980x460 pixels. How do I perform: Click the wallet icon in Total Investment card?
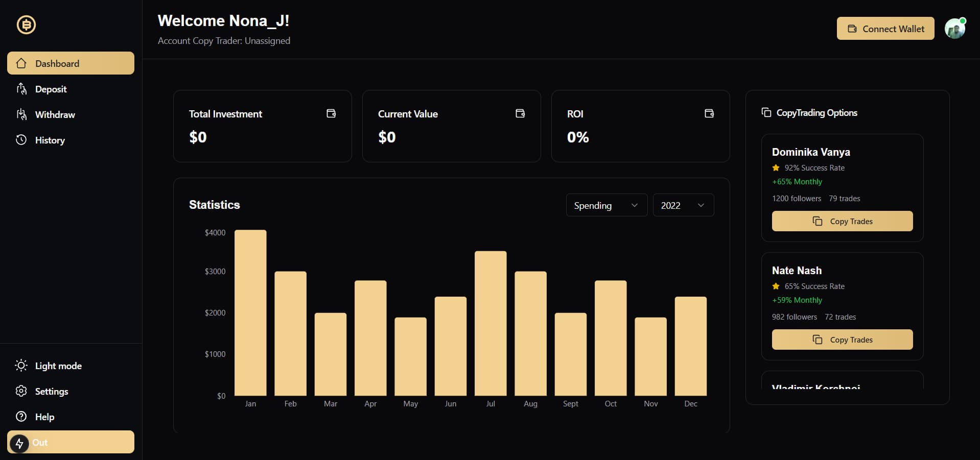point(331,113)
